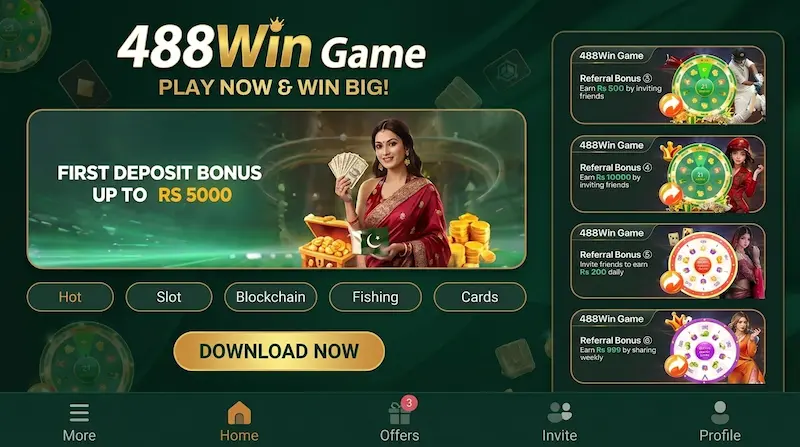Click the DOWNLOAD NOW button
Image resolution: width=800 pixels, height=447 pixels.
tap(279, 351)
